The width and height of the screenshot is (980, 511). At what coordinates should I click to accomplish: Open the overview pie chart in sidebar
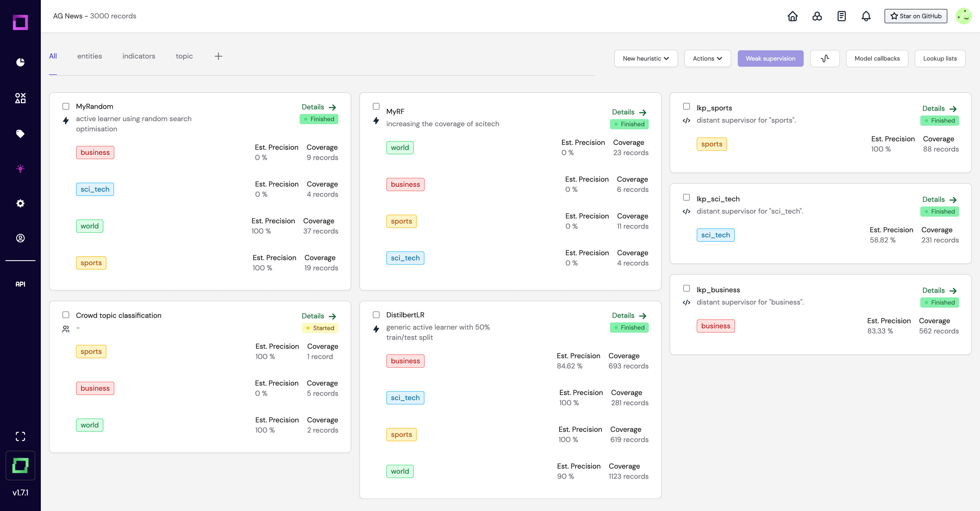[x=20, y=62]
